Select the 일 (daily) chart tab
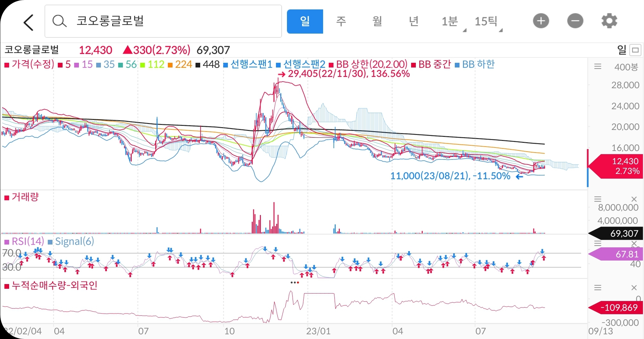 pyautogui.click(x=305, y=21)
